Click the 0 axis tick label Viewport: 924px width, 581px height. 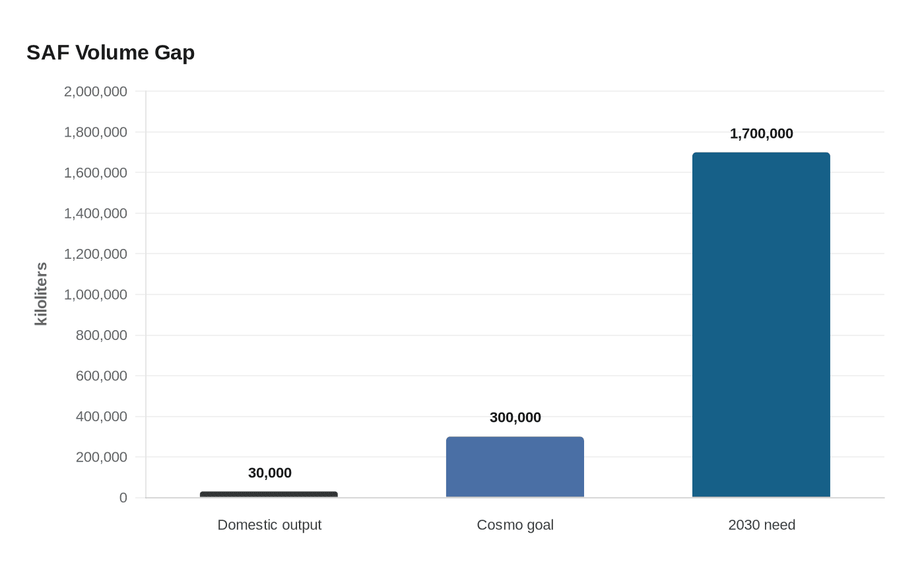coord(123,498)
